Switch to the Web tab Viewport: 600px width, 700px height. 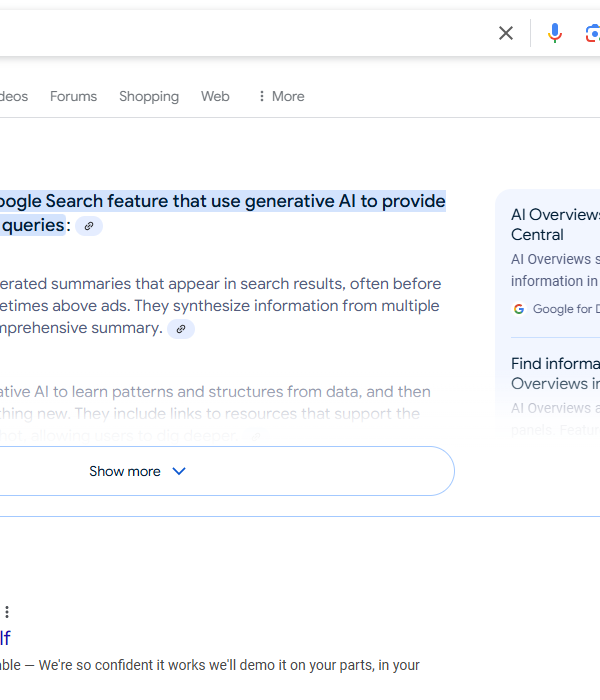(x=215, y=96)
